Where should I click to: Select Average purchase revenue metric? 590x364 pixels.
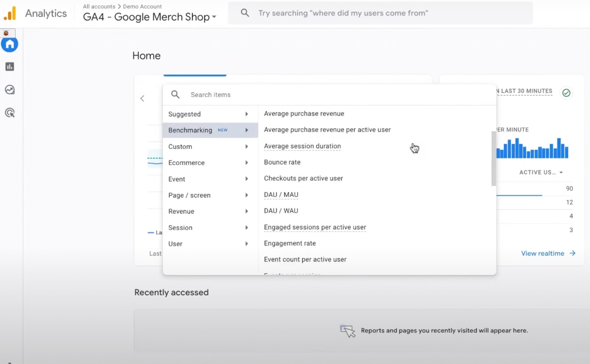tap(304, 114)
